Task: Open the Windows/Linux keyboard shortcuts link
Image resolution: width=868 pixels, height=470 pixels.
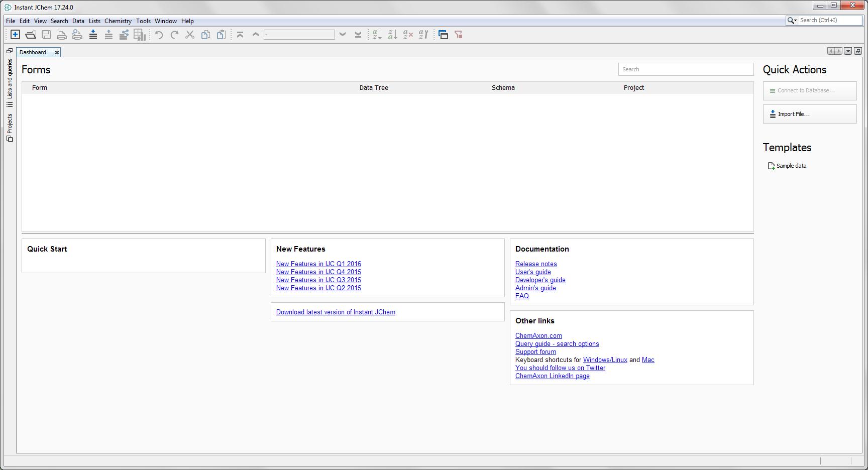Action: coord(605,360)
